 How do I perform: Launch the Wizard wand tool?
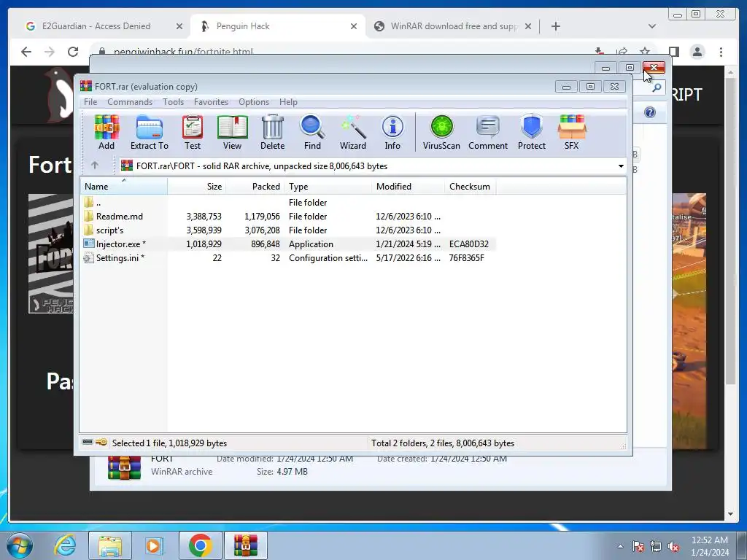(353, 133)
